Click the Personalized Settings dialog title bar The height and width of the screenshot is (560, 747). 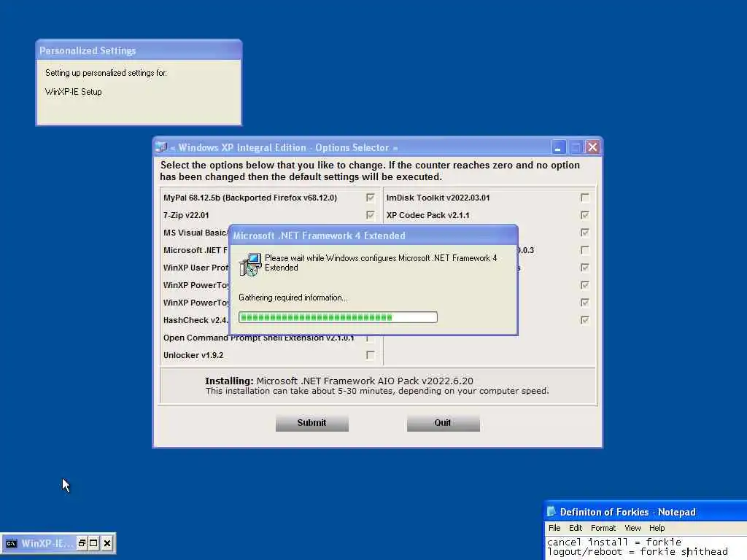pyautogui.click(x=139, y=50)
